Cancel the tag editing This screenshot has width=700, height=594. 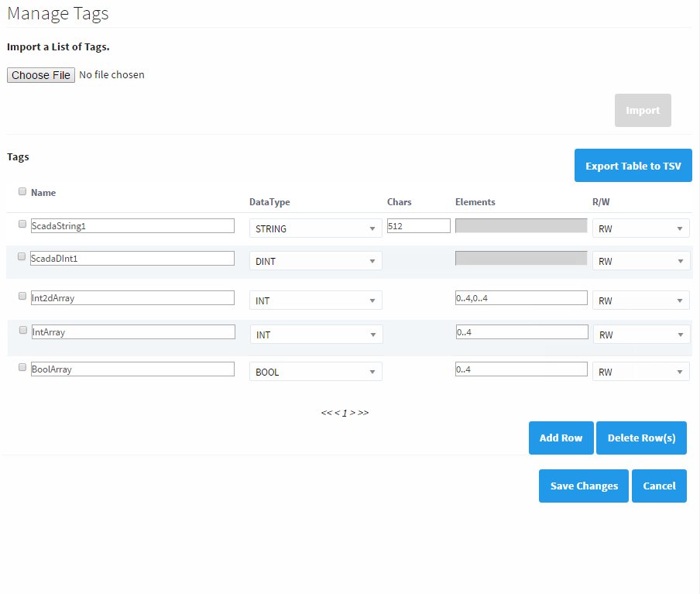click(659, 486)
